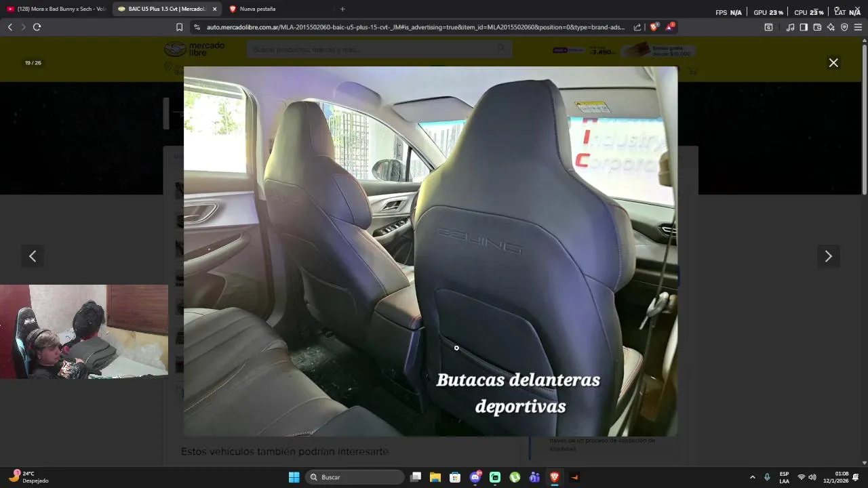The image size is (868, 488).
Task: Open Microsoft Teams from the taskbar
Action: click(534, 477)
